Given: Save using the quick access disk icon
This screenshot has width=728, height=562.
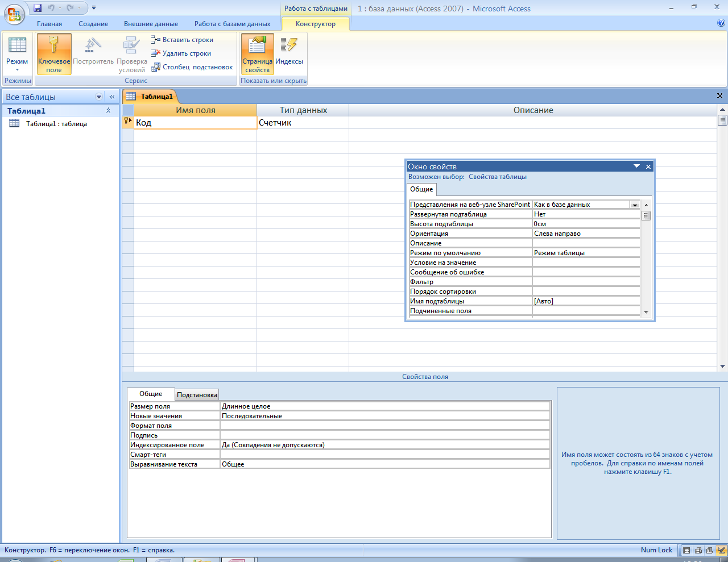Looking at the screenshot, I should (38, 8).
